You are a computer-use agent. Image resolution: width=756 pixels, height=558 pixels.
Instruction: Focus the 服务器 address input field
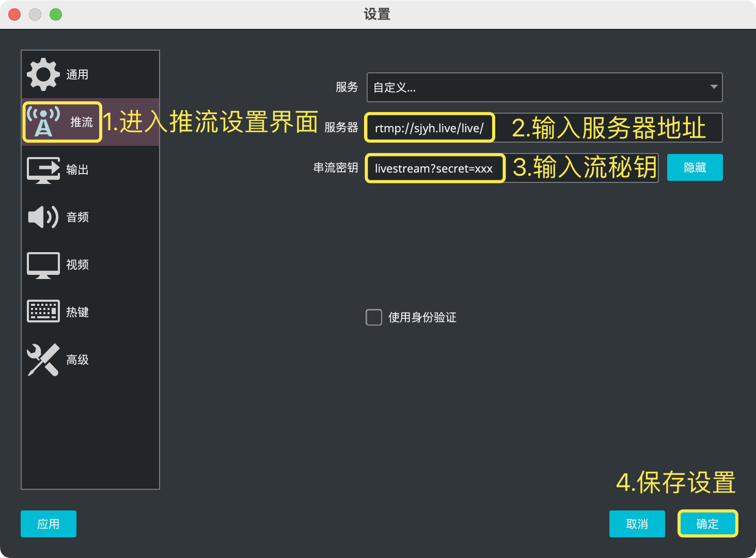(x=430, y=128)
